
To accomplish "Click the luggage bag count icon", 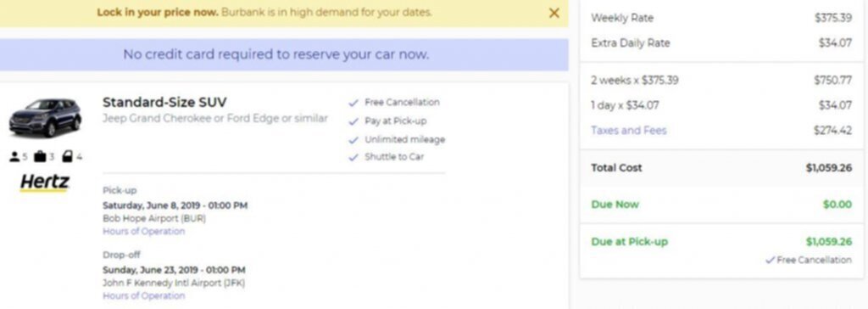I will (40, 157).
